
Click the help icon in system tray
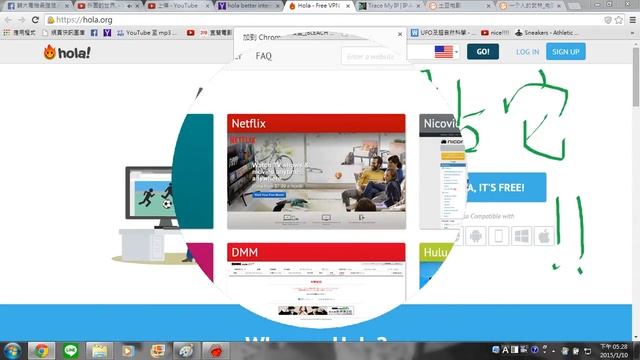coord(534,350)
